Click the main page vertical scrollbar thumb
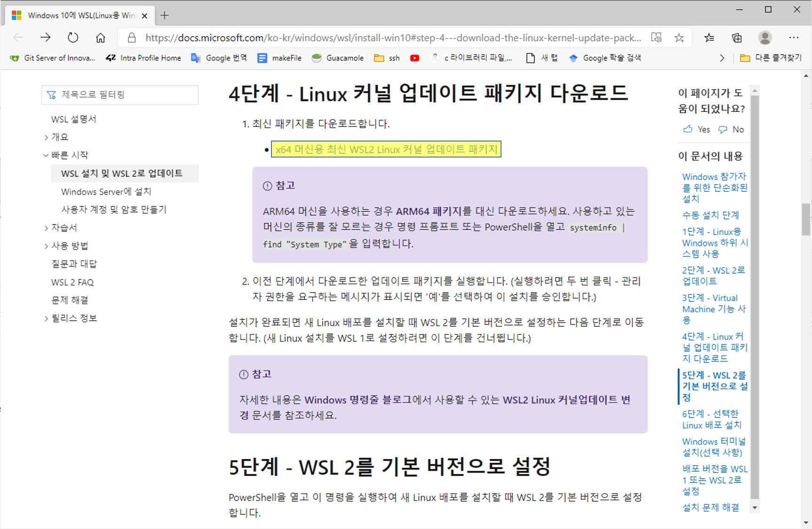The height and width of the screenshot is (529, 812). [806, 220]
